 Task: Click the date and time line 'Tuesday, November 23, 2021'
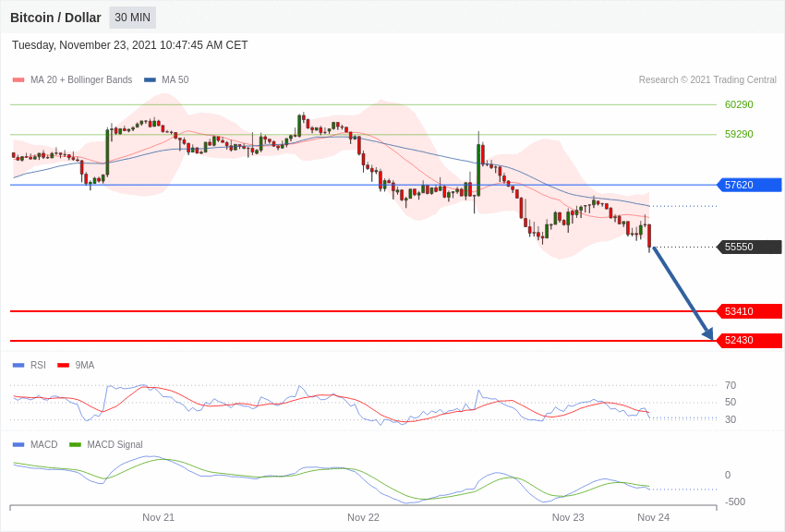click(x=129, y=45)
